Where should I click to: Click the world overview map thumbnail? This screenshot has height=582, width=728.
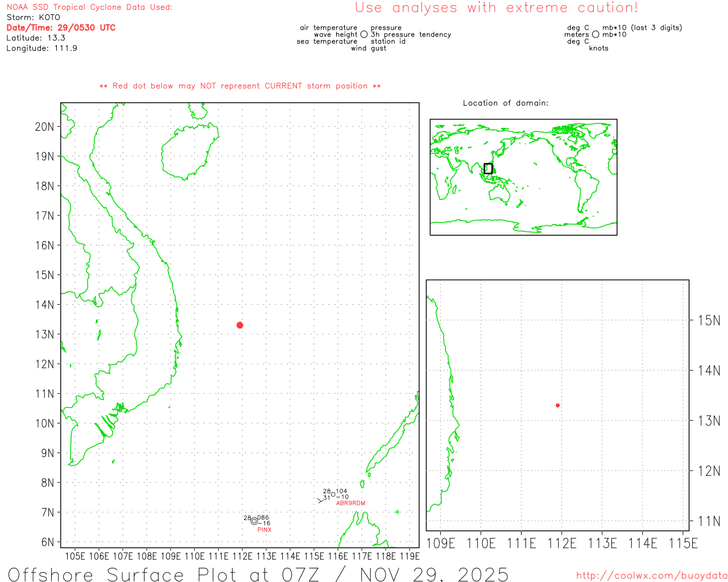click(x=523, y=177)
